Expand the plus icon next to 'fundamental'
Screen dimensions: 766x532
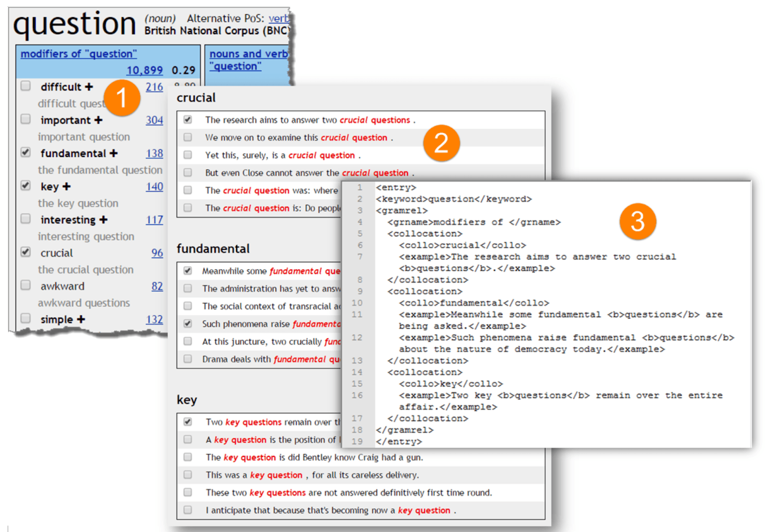point(113,153)
